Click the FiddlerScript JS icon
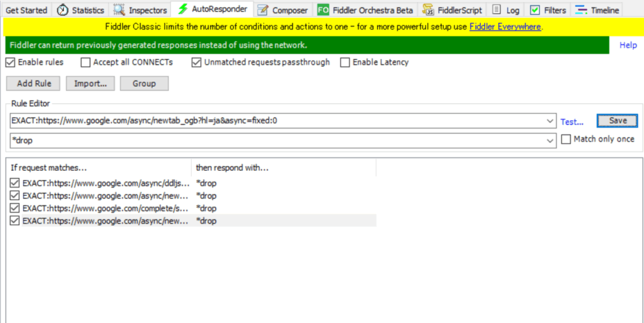 428,10
